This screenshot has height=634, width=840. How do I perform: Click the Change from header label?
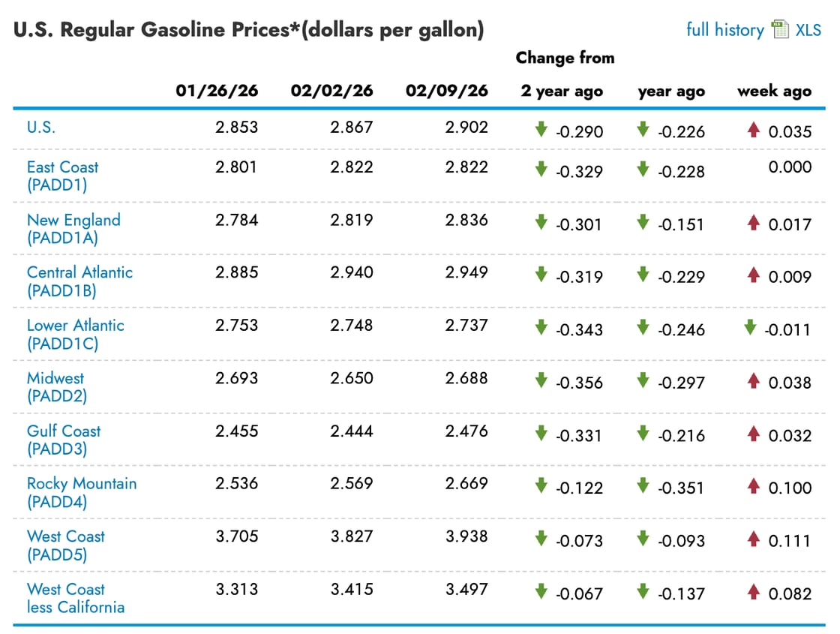pos(565,58)
